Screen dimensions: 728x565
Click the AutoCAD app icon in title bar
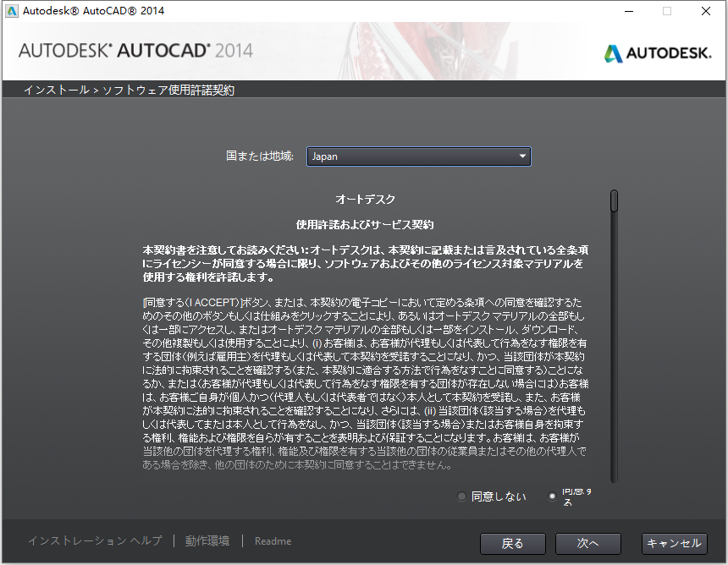coord(11,11)
